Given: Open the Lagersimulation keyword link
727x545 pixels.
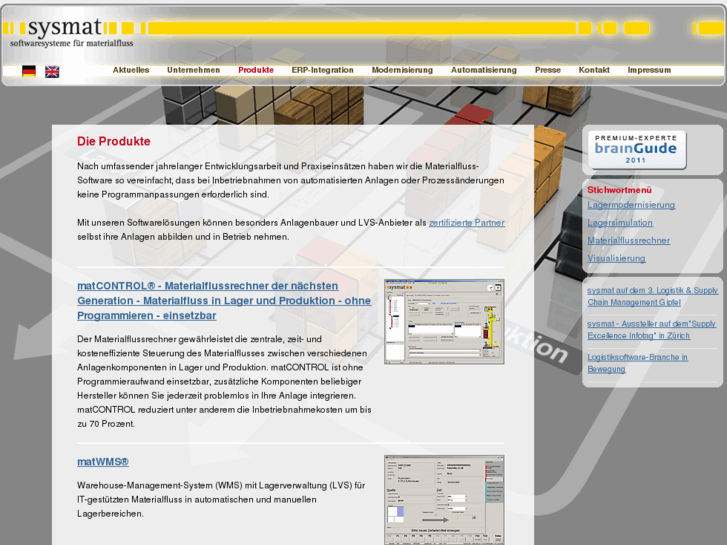Looking at the screenshot, I should click(620, 223).
